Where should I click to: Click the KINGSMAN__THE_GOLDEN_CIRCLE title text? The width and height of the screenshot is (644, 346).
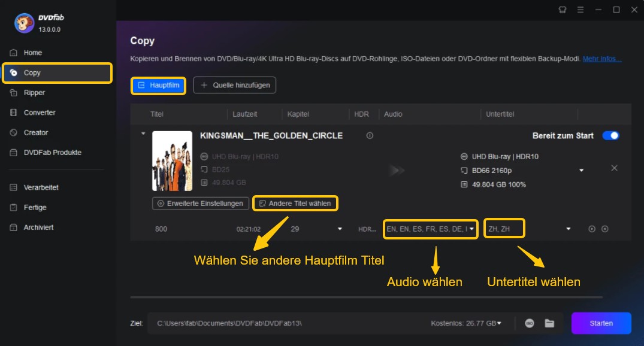271,135
